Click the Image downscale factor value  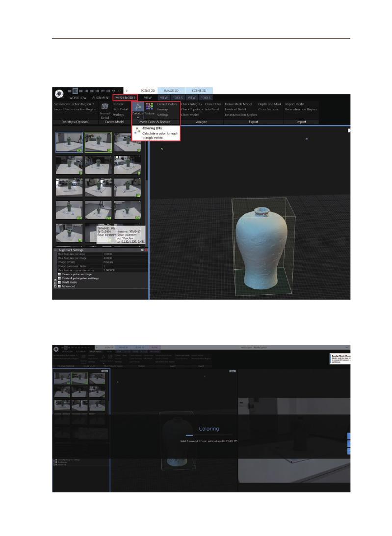[x=105, y=266]
